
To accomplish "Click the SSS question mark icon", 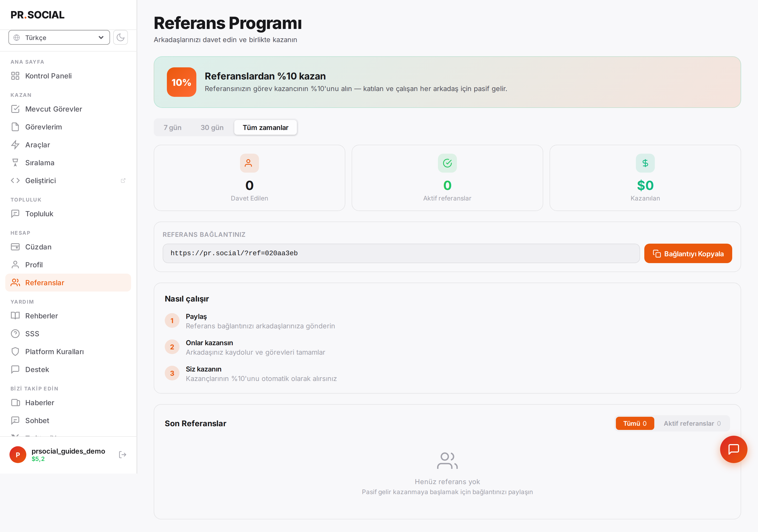I will tap(15, 334).
